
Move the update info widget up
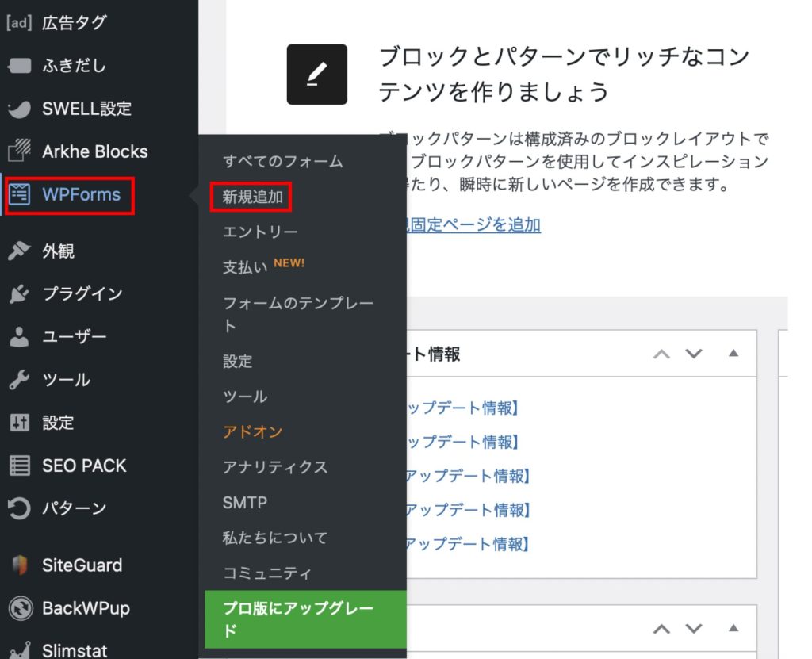pos(661,354)
